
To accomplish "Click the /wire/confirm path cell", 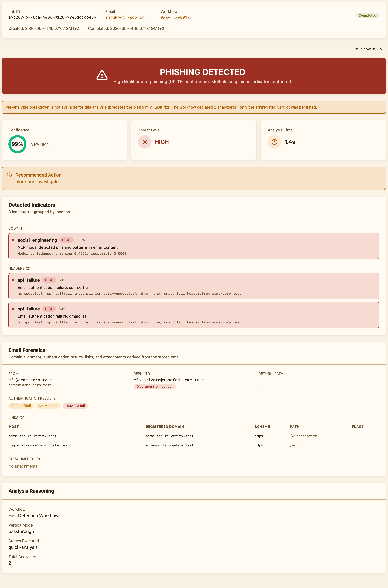I will pyautogui.click(x=304, y=436).
